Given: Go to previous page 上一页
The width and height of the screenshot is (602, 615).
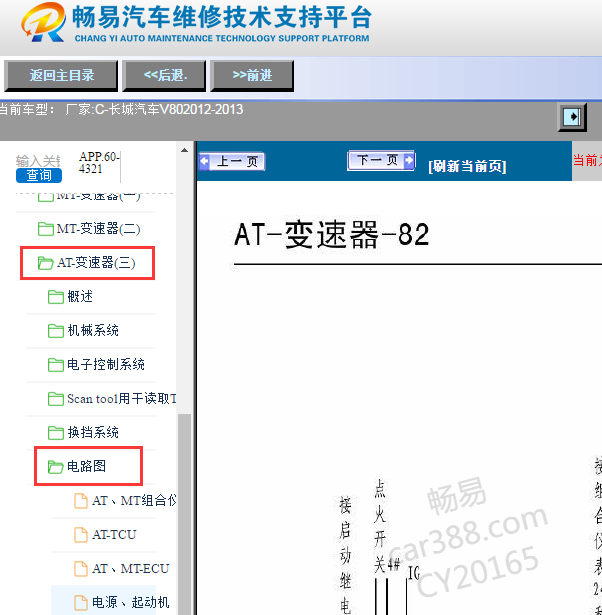Looking at the screenshot, I should coord(232,161).
